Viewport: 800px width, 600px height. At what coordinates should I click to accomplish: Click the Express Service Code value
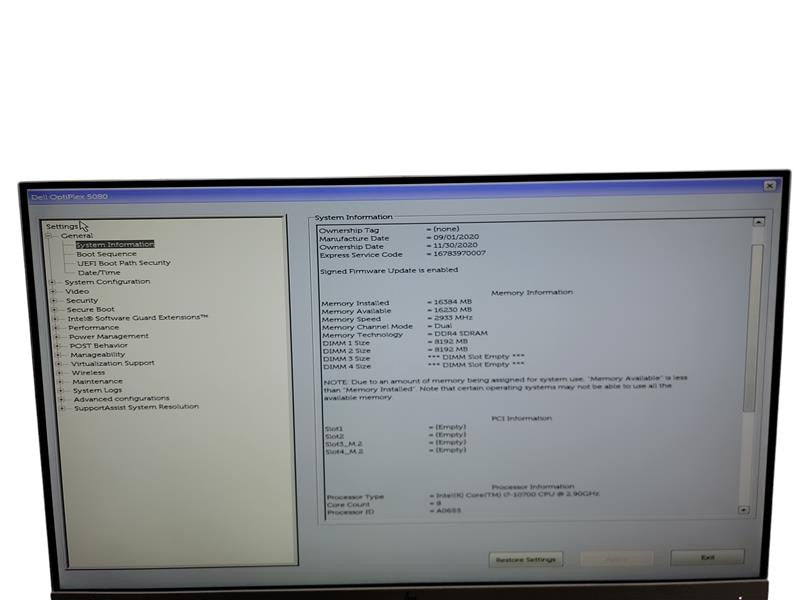point(459,253)
